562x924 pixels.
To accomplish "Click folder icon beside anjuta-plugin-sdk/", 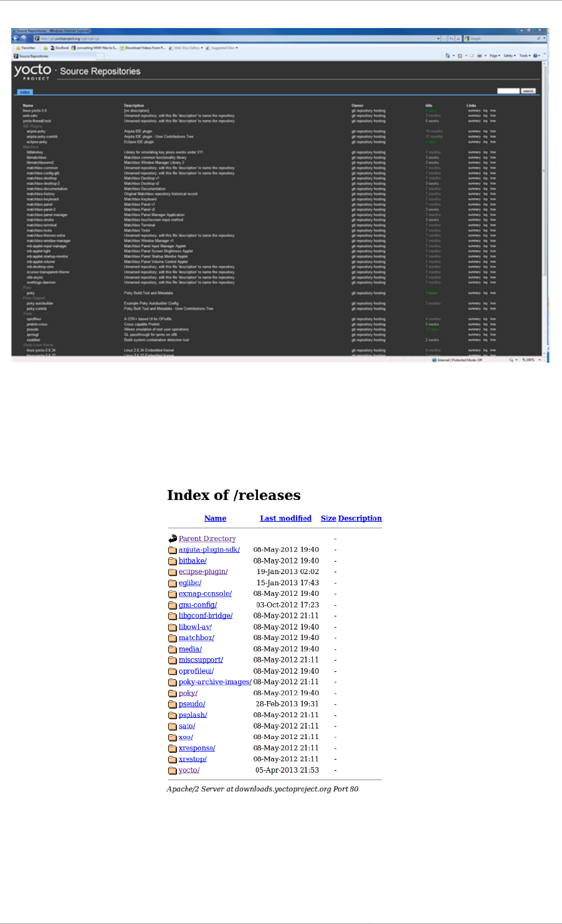I will pos(173,550).
